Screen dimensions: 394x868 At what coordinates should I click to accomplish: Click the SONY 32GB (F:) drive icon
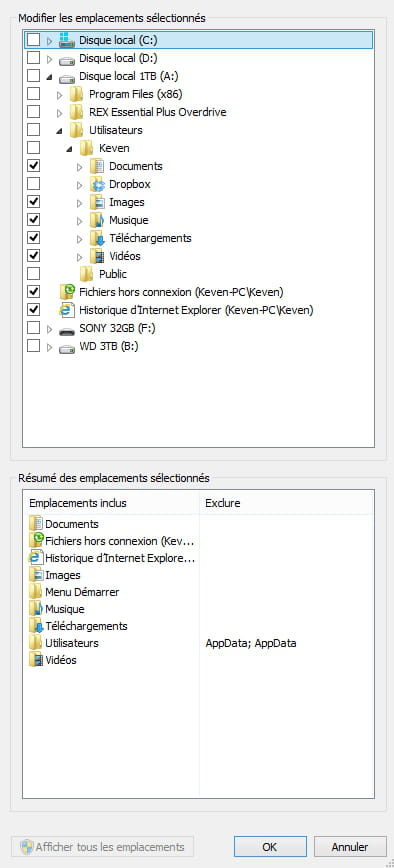[x=66, y=329]
